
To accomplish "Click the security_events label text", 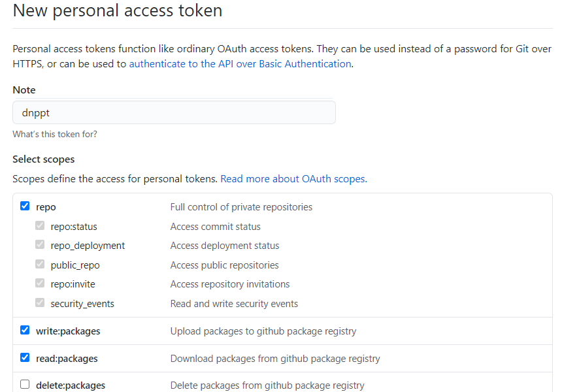I will click(x=82, y=304).
